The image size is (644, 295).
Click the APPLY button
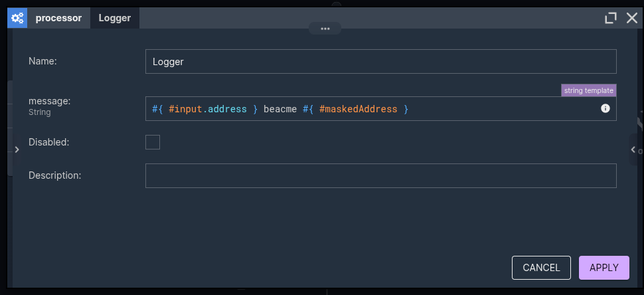pos(604,268)
